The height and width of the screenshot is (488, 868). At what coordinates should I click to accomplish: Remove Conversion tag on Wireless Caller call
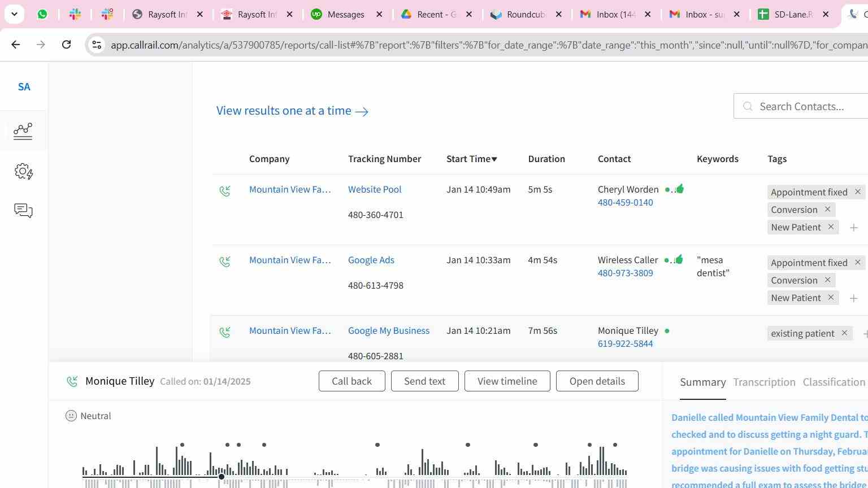point(827,280)
